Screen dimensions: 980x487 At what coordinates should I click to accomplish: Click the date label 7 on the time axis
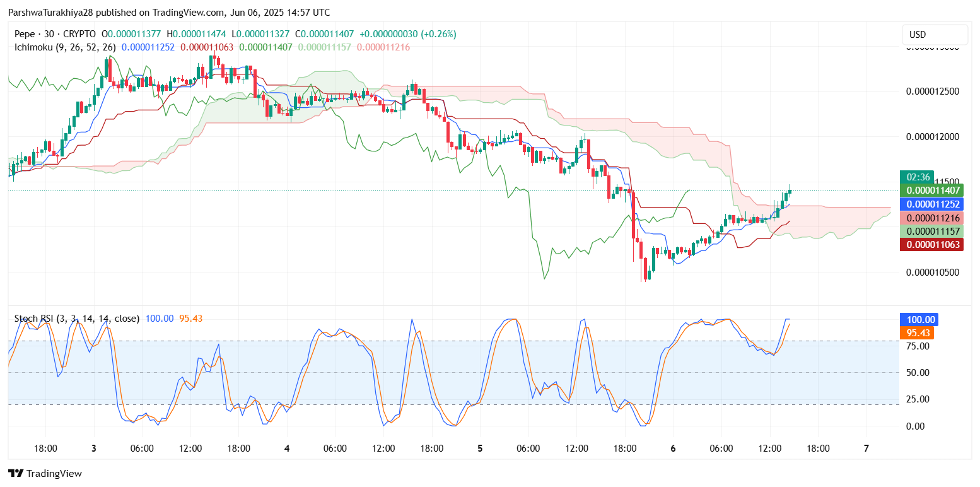pos(866,449)
